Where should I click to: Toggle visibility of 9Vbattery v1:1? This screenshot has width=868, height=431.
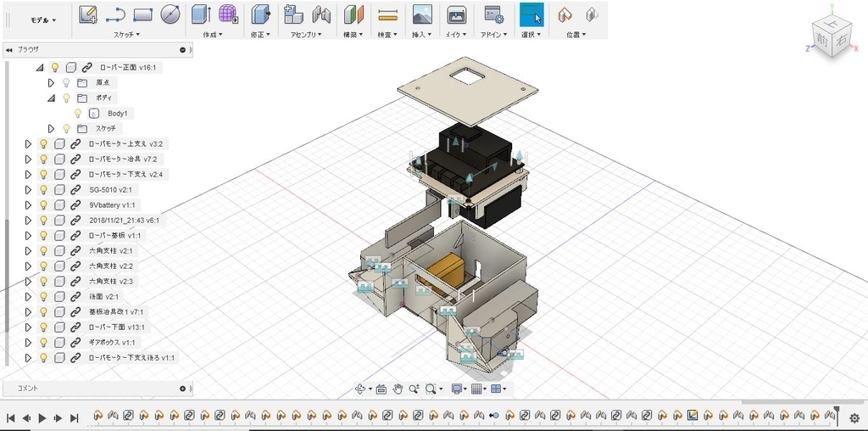coord(43,205)
